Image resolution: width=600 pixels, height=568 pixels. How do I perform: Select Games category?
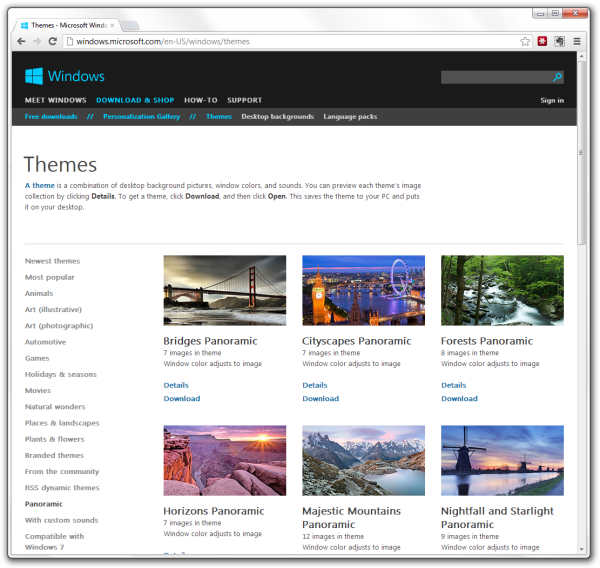pos(37,358)
